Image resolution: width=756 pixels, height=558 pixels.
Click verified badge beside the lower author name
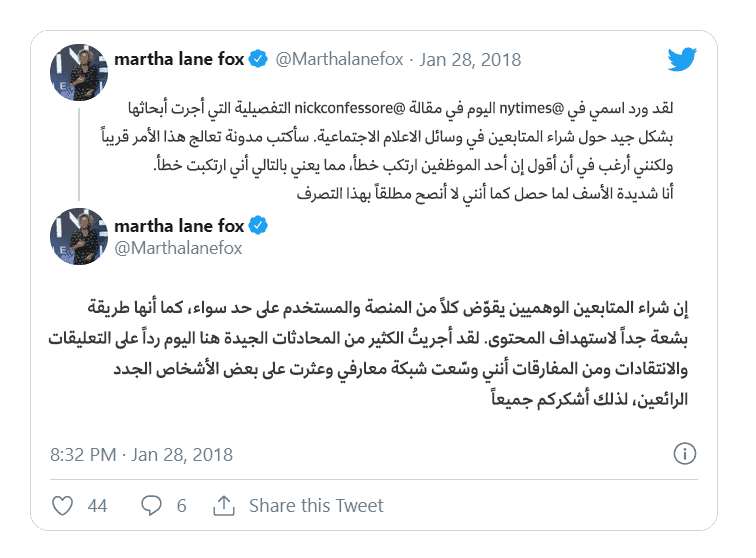[257, 225]
